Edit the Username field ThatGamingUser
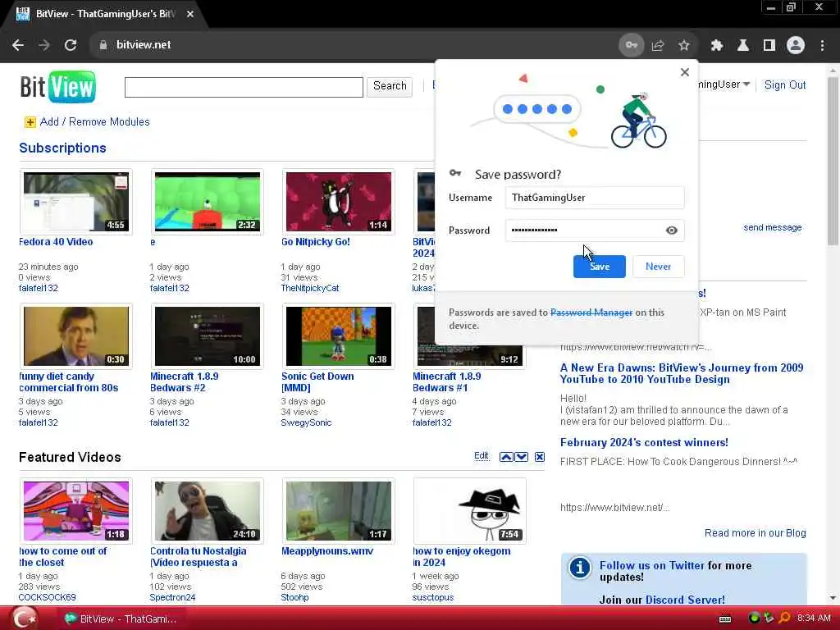Viewport: 840px width, 630px height. [x=595, y=198]
